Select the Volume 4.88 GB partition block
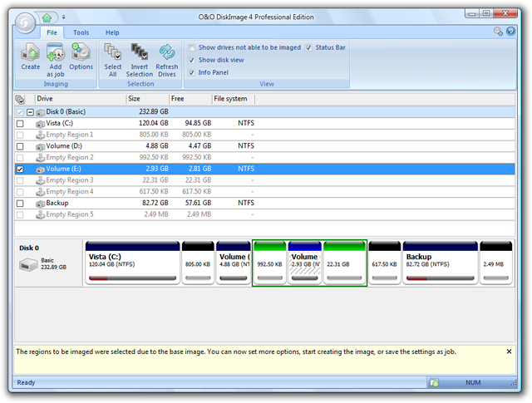This screenshot has height=403, width=532. point(234,263)
